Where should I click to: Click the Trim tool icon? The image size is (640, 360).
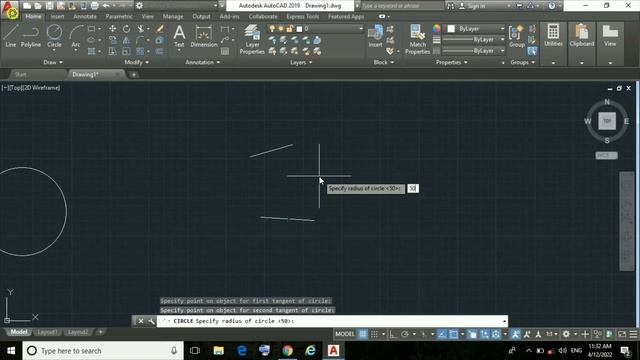point(141,29)
